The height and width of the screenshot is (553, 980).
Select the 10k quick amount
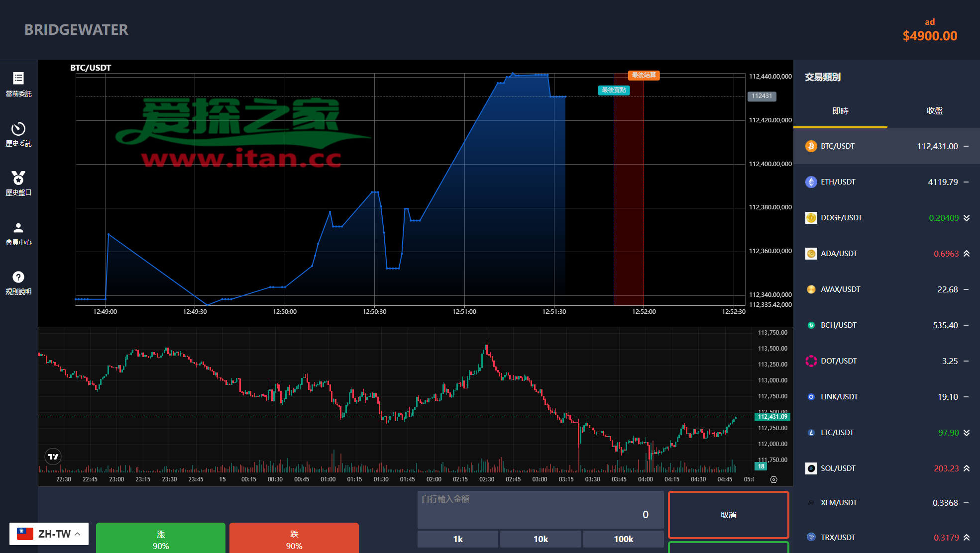tap(541, 539)
